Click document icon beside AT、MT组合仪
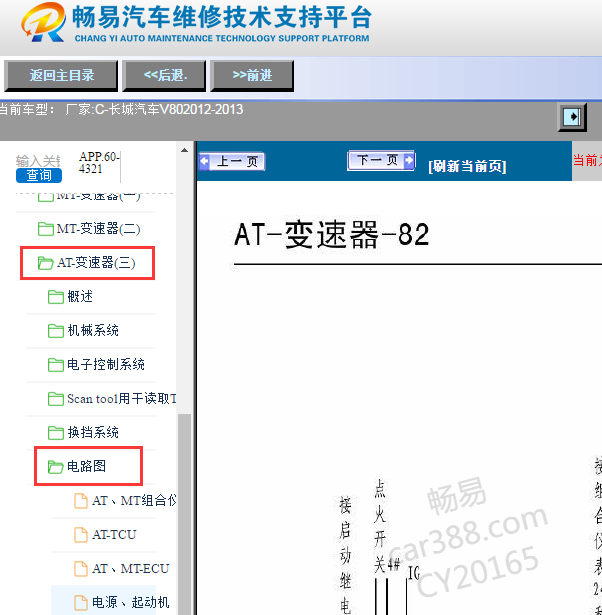 (81, 501)
